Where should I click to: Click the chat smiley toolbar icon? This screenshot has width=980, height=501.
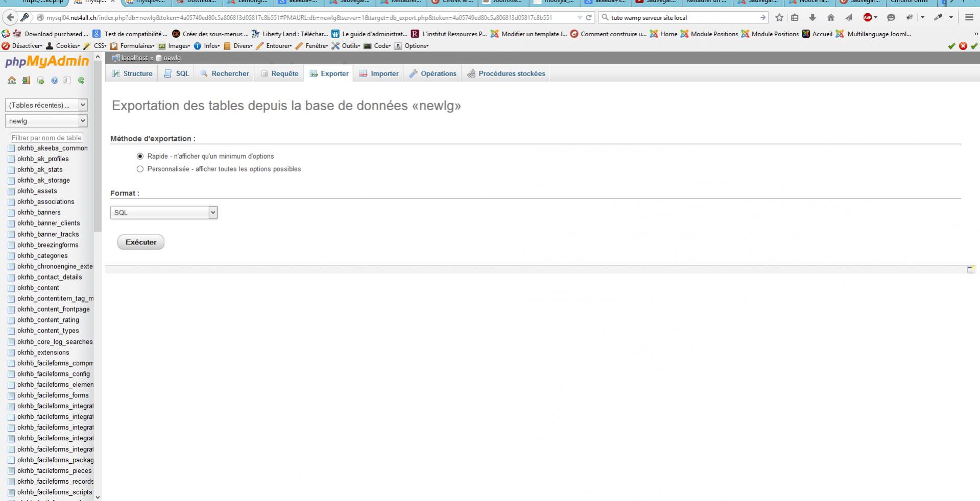pos(891,17)
